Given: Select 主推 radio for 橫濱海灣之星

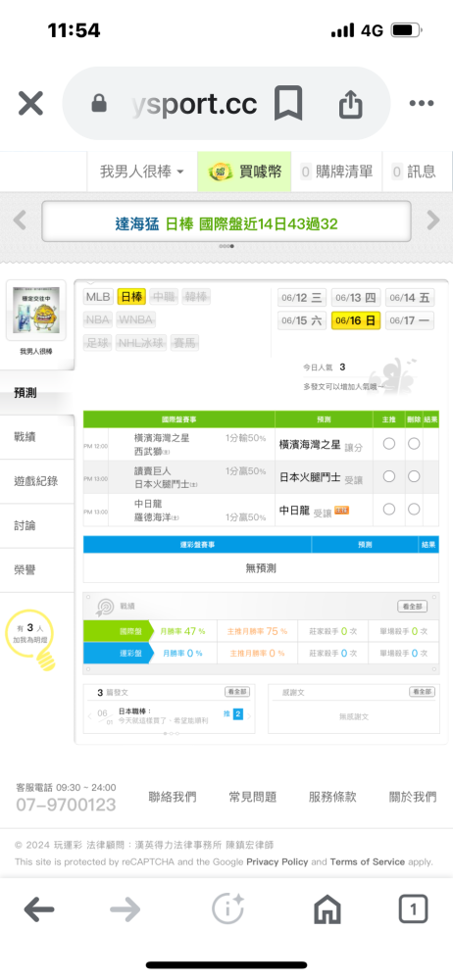Looking at the screenshot, I should coord(388,444).
